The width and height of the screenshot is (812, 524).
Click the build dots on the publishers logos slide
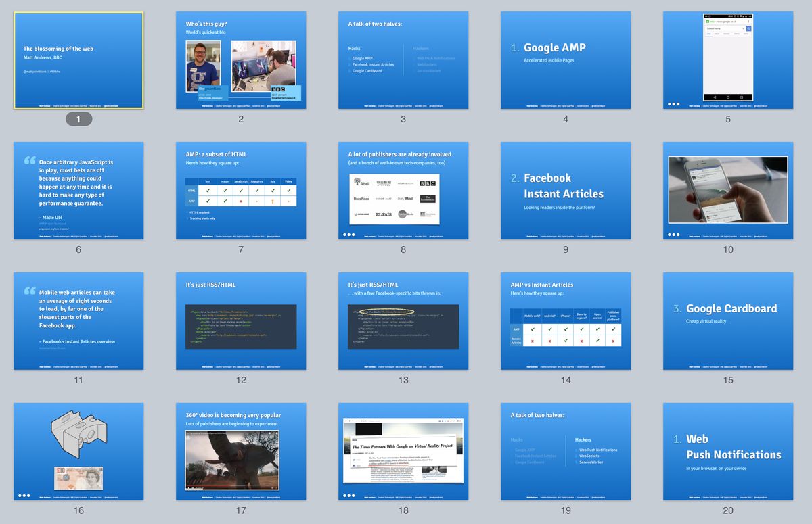click(348, 235)
